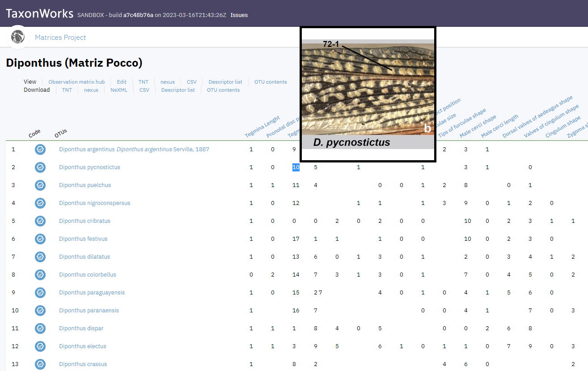Select the radial icon next to Diponthus cribratus

[x=40, y=221]
